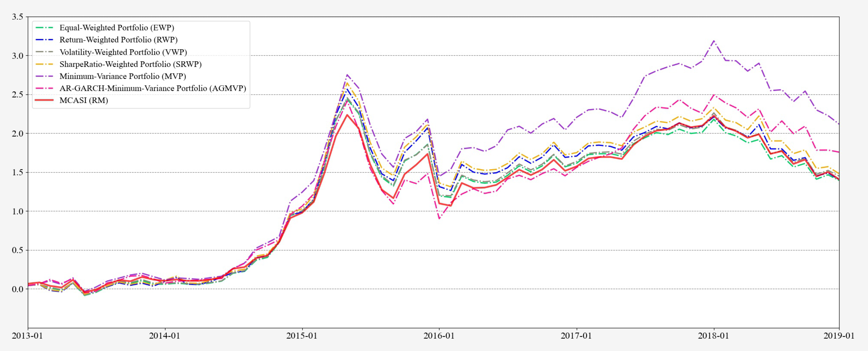
Task: Click the 2016-01 x-axis tick label
Action: 439,336
